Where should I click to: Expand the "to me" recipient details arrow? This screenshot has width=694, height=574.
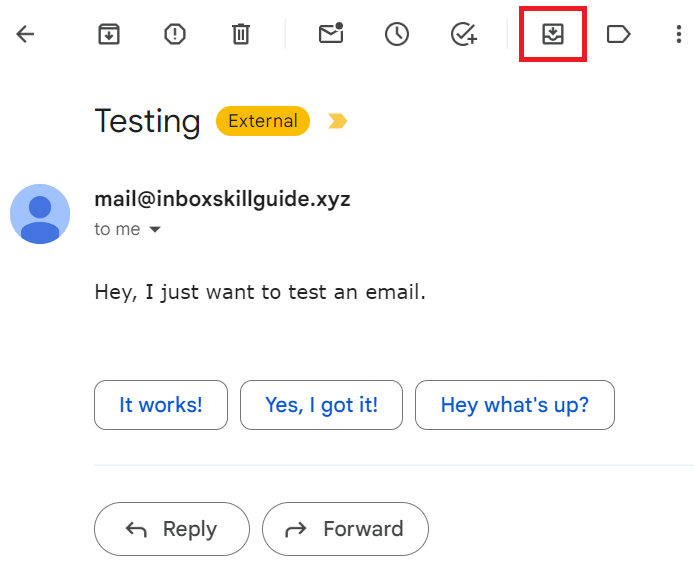(x=154, y=230)
